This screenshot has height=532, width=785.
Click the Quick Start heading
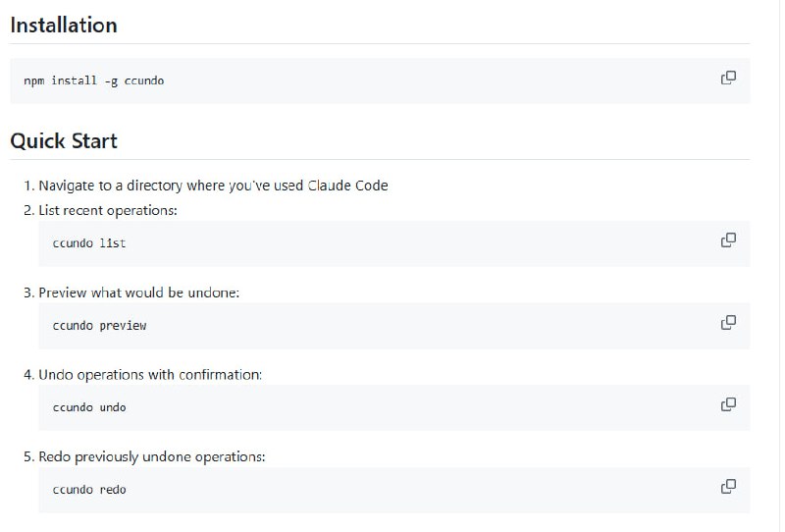pos(64,141)
